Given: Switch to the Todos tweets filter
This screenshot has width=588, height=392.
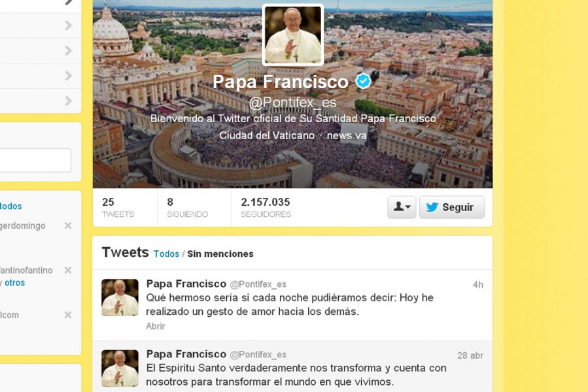Looking at the screenshot, I should [166, 253].
